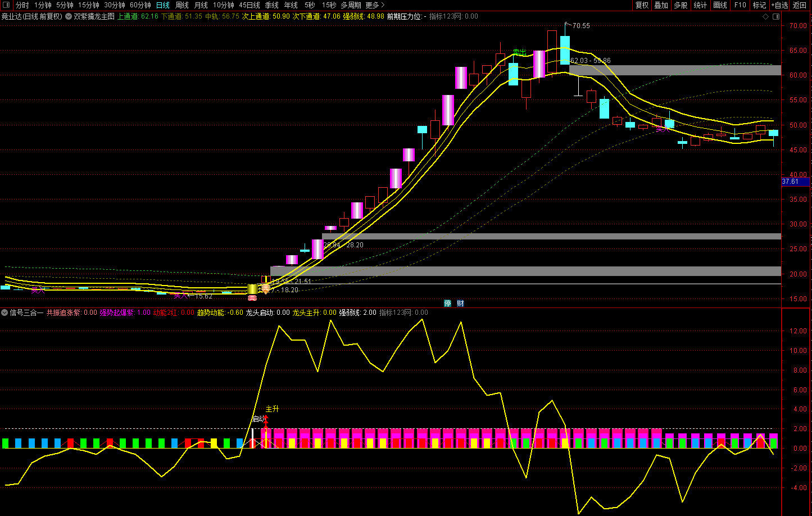
Task: Click the 卖出 sell signal label
Action: pyautogui.click(x=518, y=52)
